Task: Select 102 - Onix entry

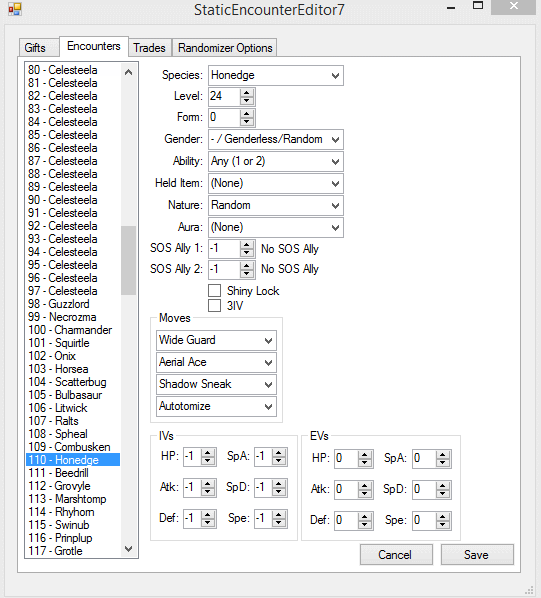Action: pyautogui.click(x=73, y=356)
